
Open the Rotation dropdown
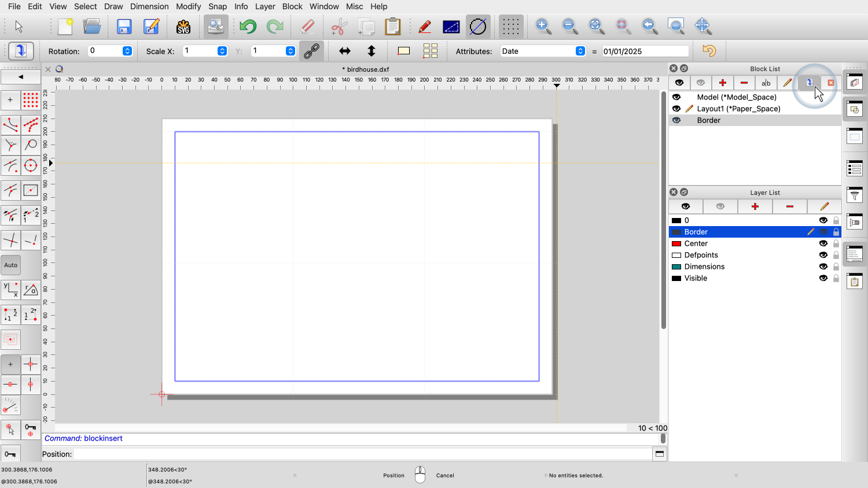click(127, 51)
